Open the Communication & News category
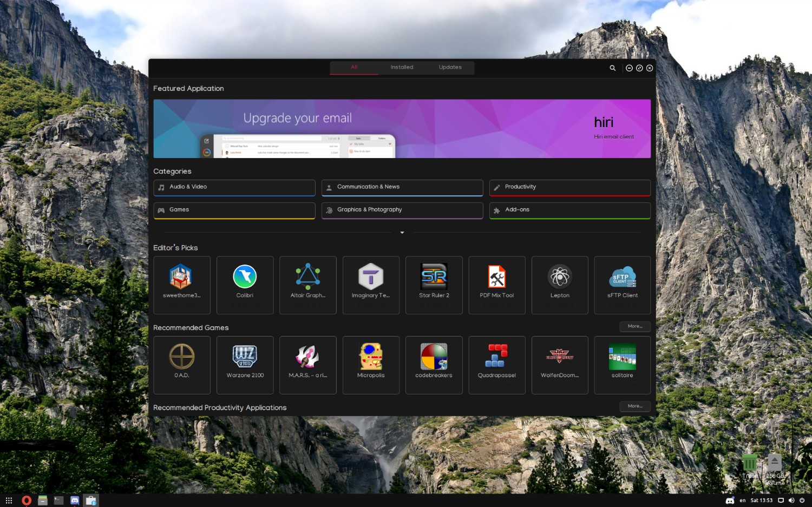This screenshot has width=812, height=507. pyautogui.click(x=402, y=188)
